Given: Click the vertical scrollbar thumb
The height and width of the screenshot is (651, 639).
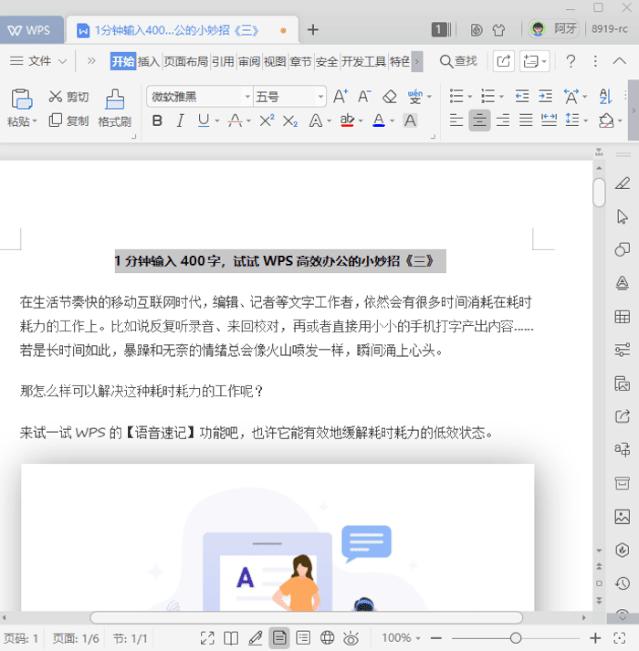Looking at the screenshot, I should pos(599,192).
